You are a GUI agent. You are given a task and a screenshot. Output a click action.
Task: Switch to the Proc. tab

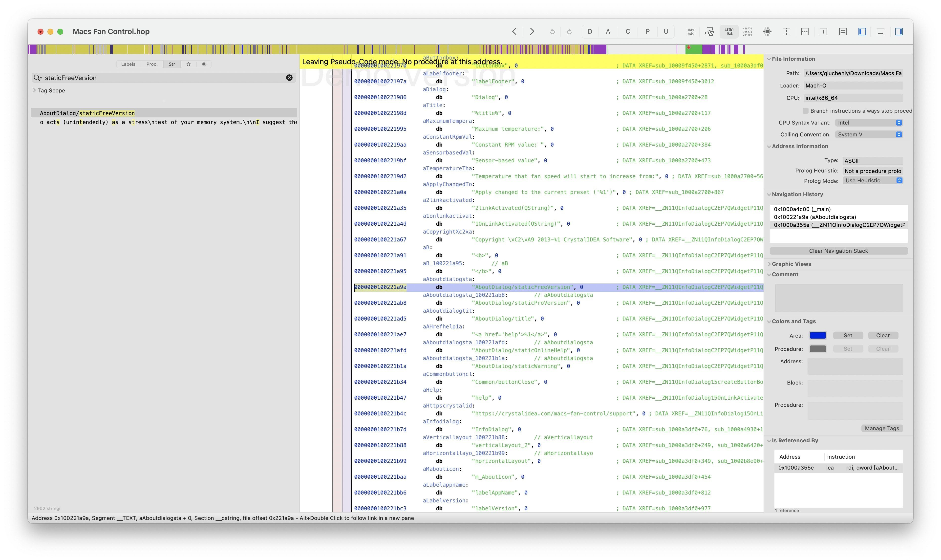click(x=152, y=64)
